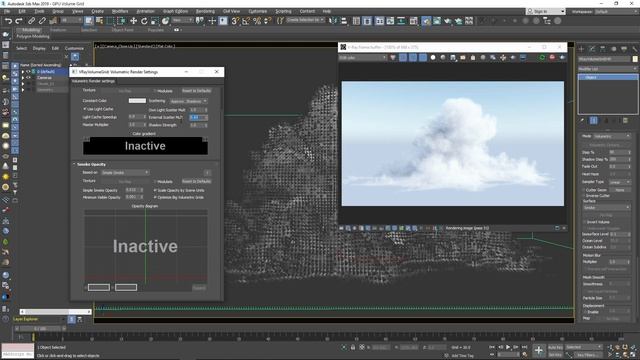
Task: Click the large plus Set Key button
Action: tap(539, 350)
